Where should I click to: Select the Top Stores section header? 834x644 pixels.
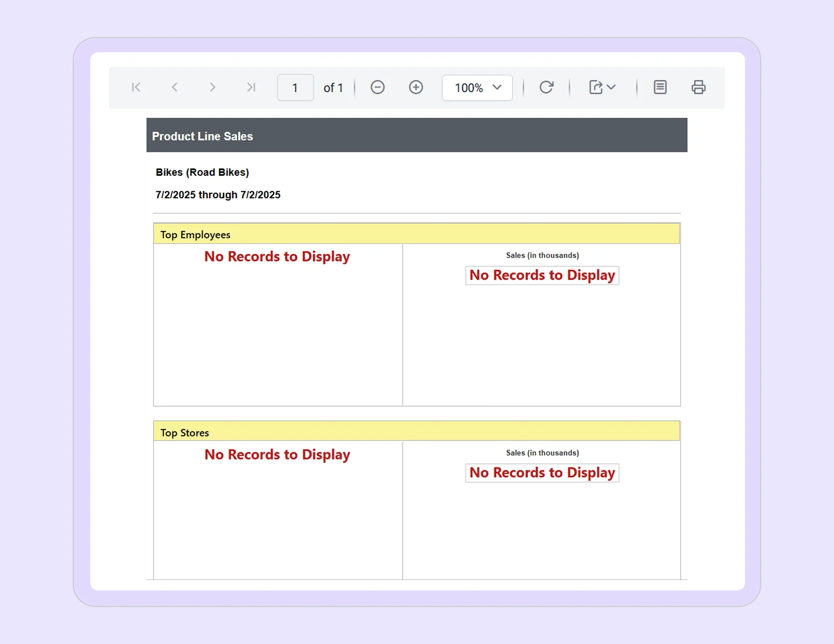[x=184, y=432]
